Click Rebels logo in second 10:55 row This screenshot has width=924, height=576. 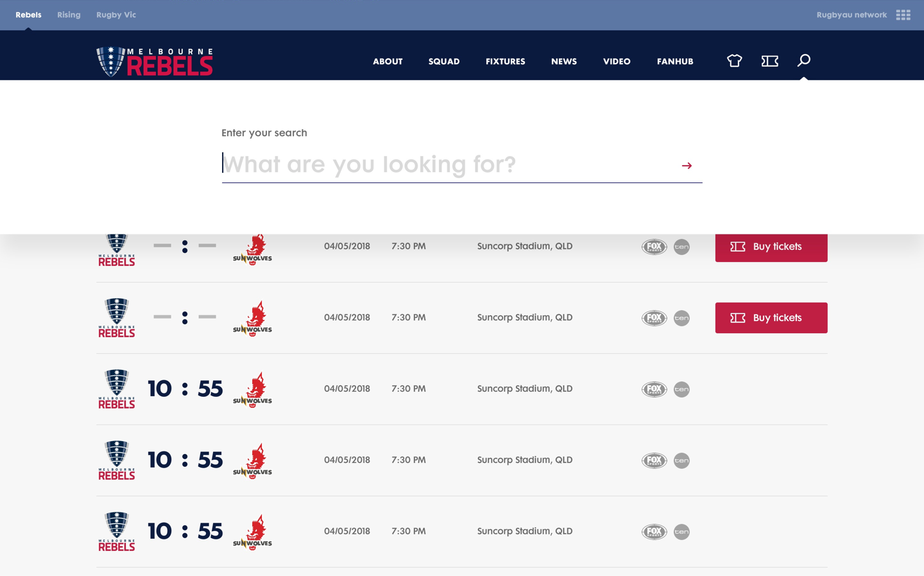point(117,460)
